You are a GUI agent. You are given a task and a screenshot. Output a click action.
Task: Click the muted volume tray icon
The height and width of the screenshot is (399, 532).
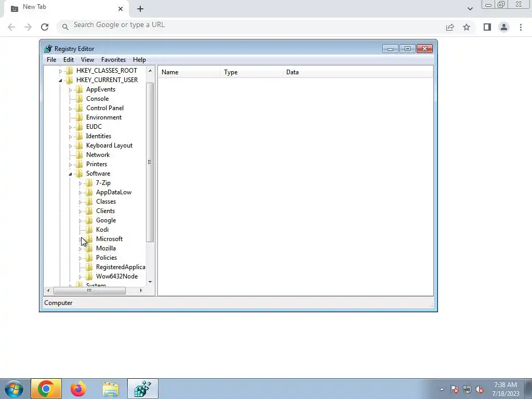[x=480, y=390]
